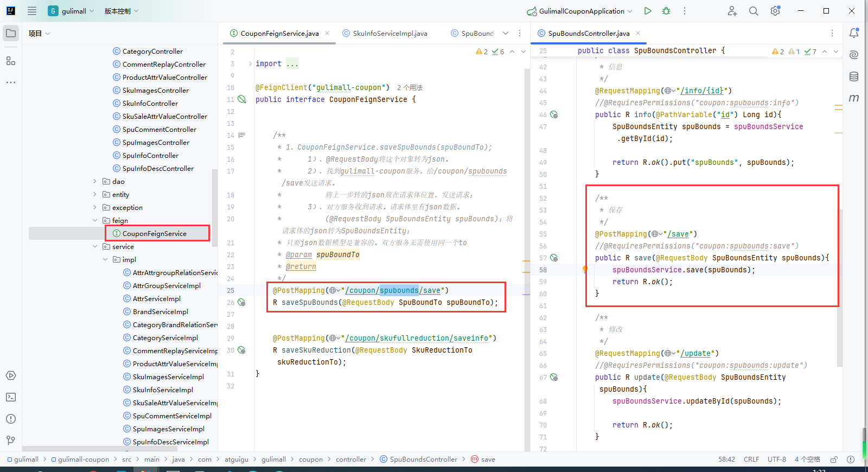868x472 pixels.
Task: Open IDE settings gear icon
Action: [775, 11]
